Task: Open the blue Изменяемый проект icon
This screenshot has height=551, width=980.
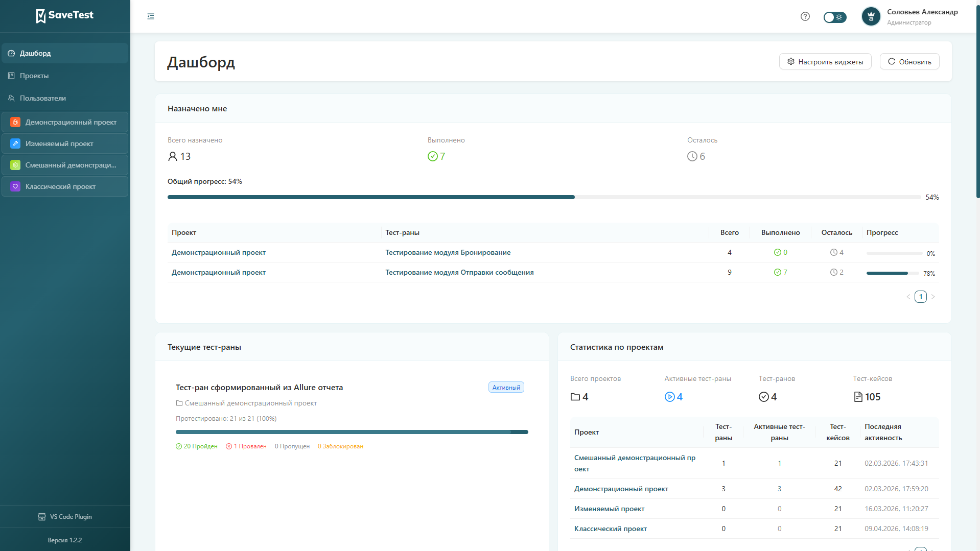Action: 15,143
